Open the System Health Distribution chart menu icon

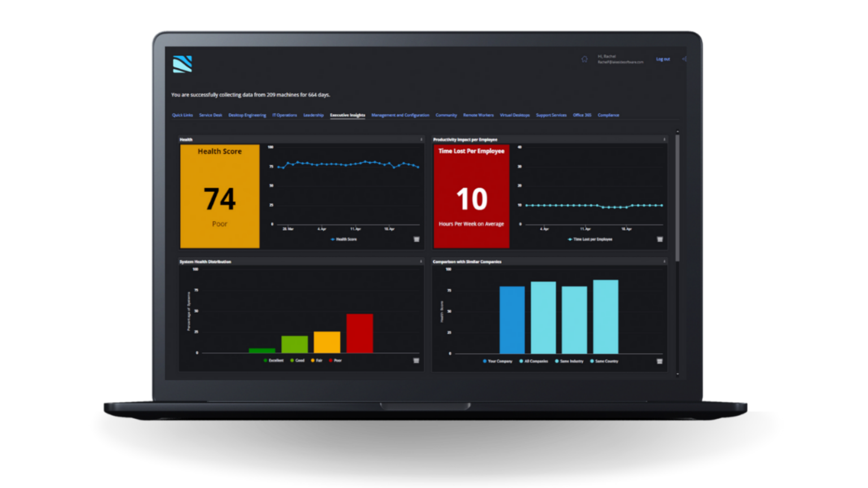coord(416,360)
